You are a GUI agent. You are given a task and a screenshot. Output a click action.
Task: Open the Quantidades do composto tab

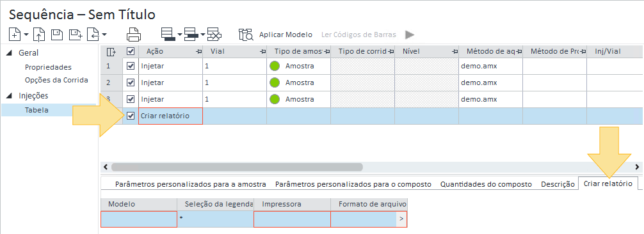tap(486, 184)
